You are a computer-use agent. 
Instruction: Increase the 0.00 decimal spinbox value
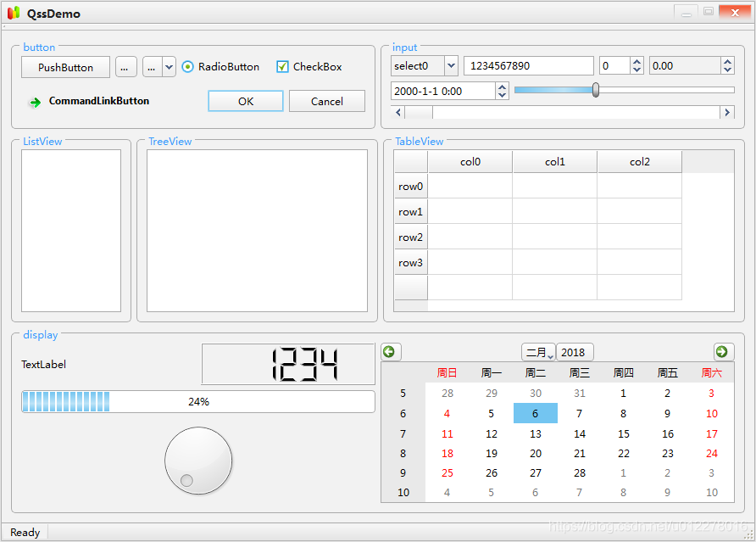(x=727, y=62)
